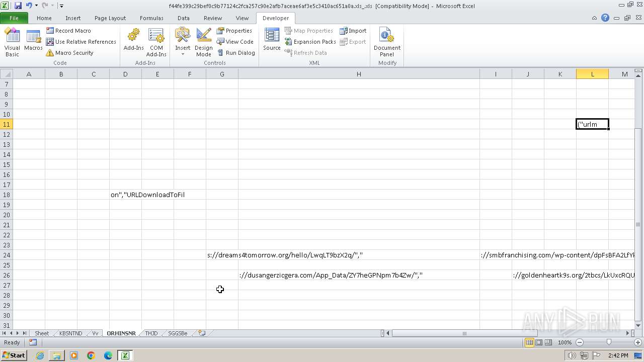Select column H header
Screen dimensions: 644x362
[359, 74]
